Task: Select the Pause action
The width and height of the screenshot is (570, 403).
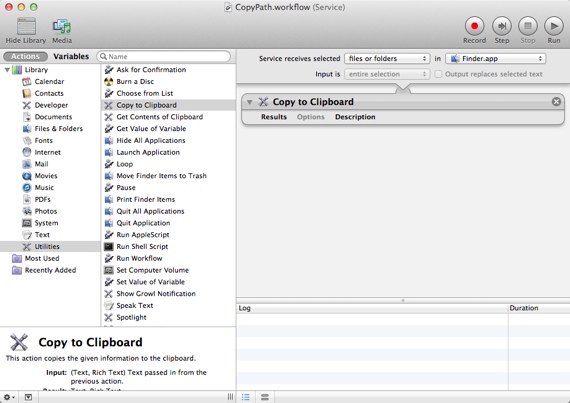Action: 126,188
